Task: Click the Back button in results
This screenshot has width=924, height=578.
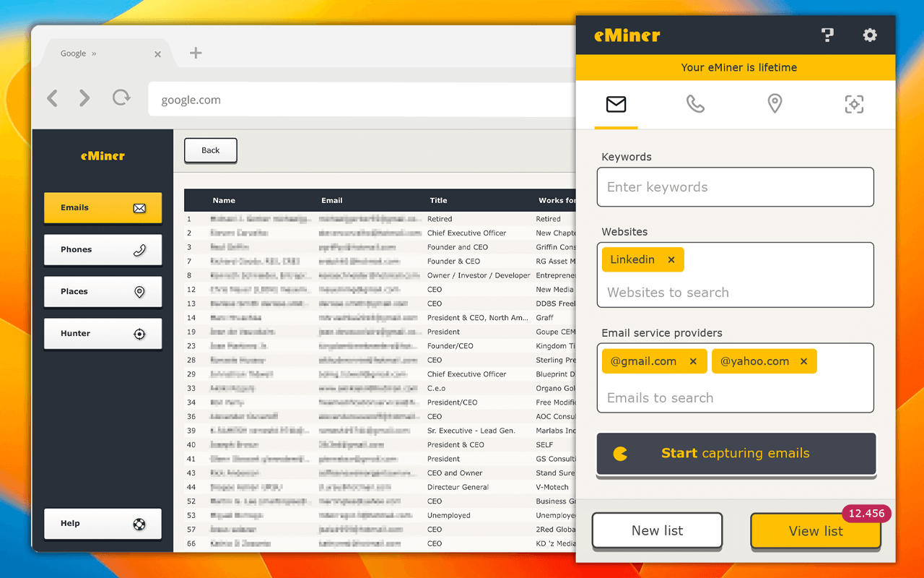Action: pyautogui.click(x=210, y=150)
